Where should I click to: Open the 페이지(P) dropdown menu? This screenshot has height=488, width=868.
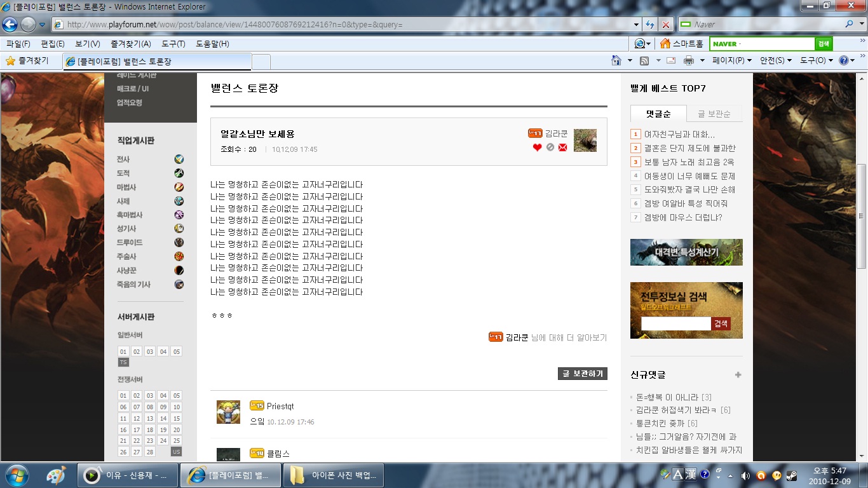tap(731, 60)
